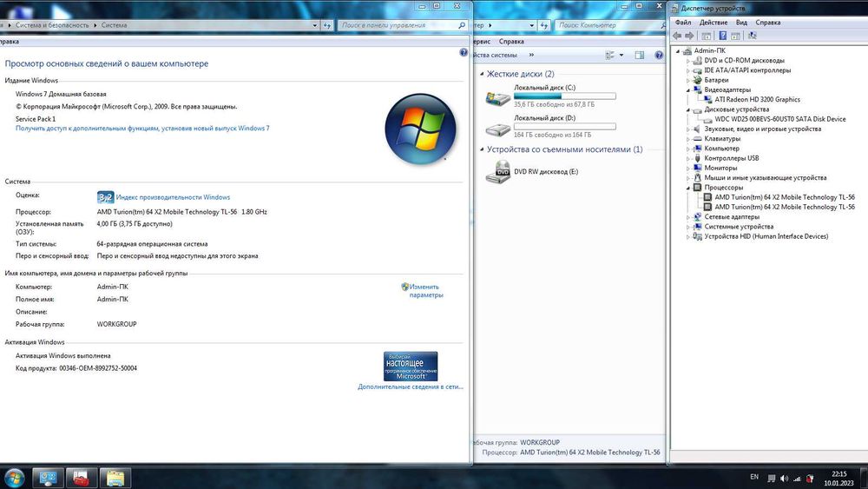
Task: Click magnifier icon in Control Panel search
Action: [462, 25]
